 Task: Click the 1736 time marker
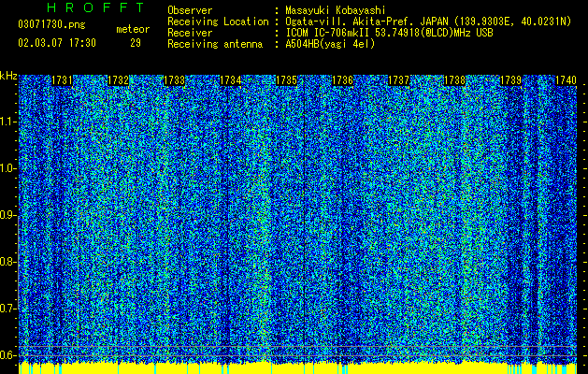[x=343, y=80]
